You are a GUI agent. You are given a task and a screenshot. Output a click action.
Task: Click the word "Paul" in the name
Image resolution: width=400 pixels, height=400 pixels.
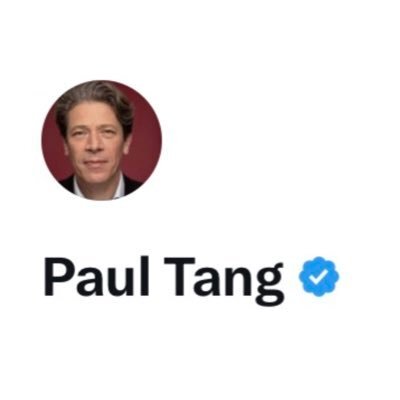(96, 276)
